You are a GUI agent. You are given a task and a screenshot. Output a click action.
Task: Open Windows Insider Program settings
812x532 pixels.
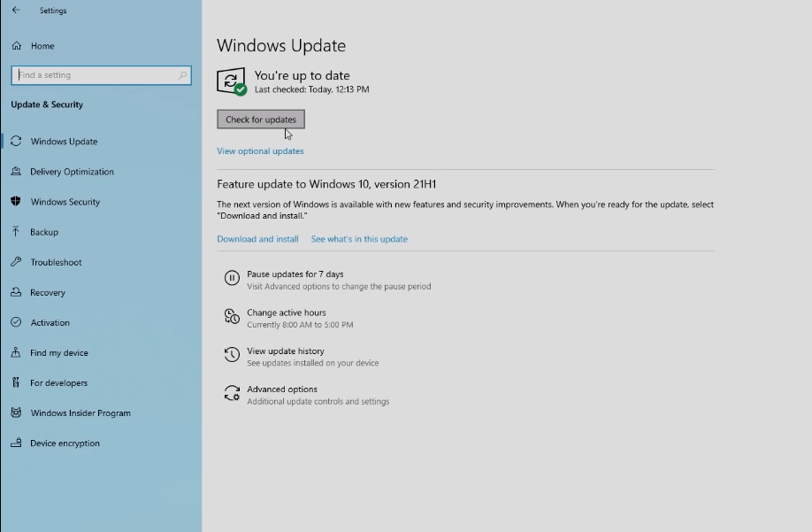[x=80, y=412]
